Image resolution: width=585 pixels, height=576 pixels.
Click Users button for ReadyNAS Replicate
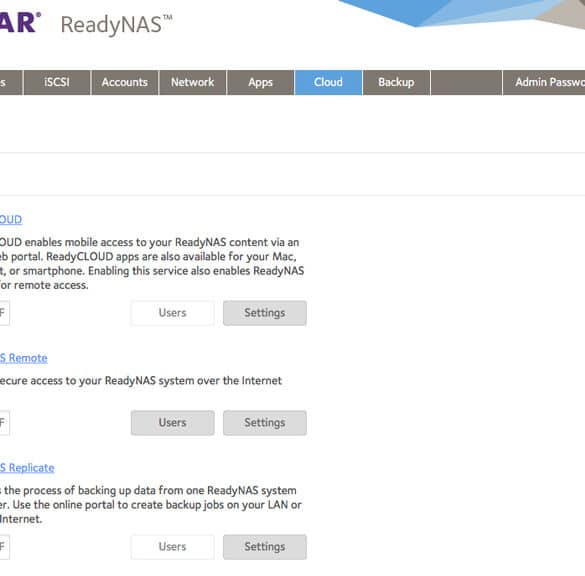pyautogui.click(x=172, y=547)
